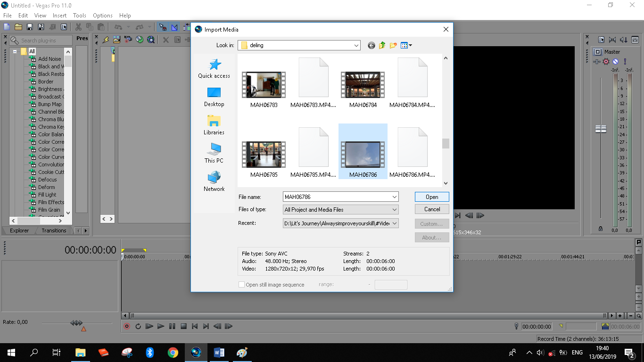Enable Open still image sequence checkbox
644x362 pixels.
[x=242, y=285]
